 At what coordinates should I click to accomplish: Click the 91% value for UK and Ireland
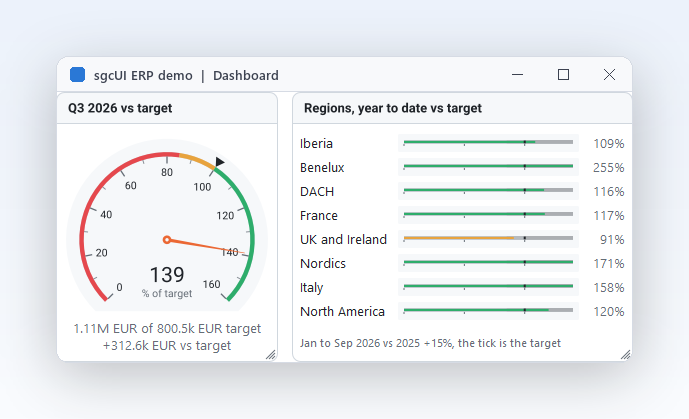pos(612,239)
